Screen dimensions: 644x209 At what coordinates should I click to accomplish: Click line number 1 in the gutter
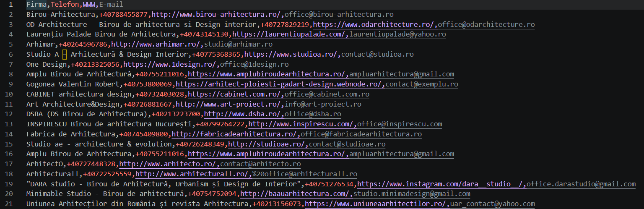(x=10, y=5)
